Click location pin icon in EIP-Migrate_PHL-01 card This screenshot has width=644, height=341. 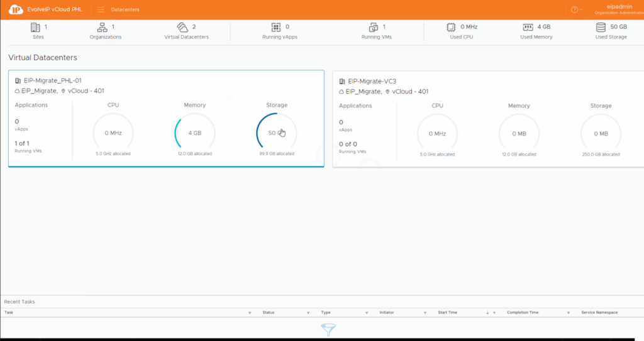[64, 91]
